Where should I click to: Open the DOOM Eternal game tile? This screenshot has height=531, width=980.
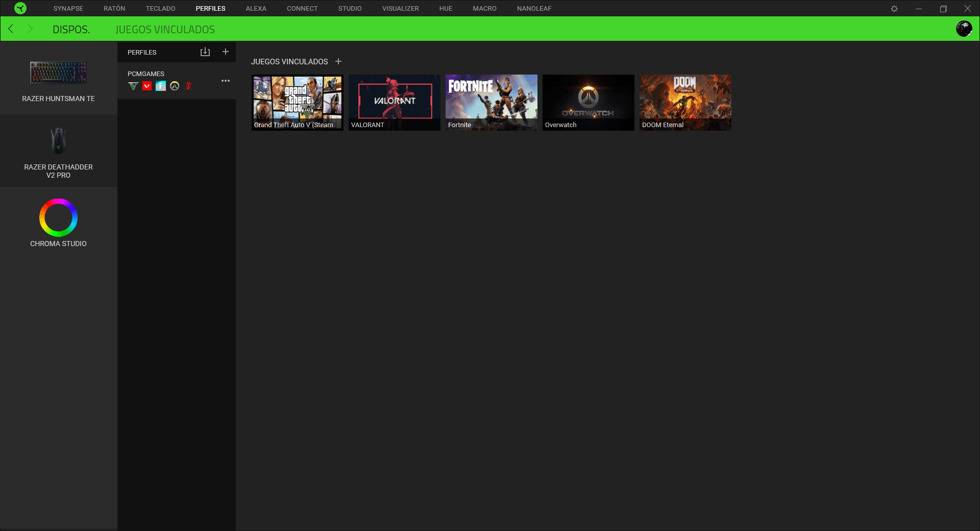click(685, 102)
